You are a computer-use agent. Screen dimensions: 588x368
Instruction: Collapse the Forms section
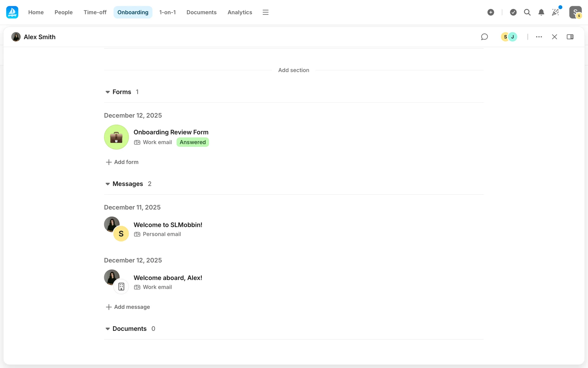pyautogui.click(x=107, y=92)
